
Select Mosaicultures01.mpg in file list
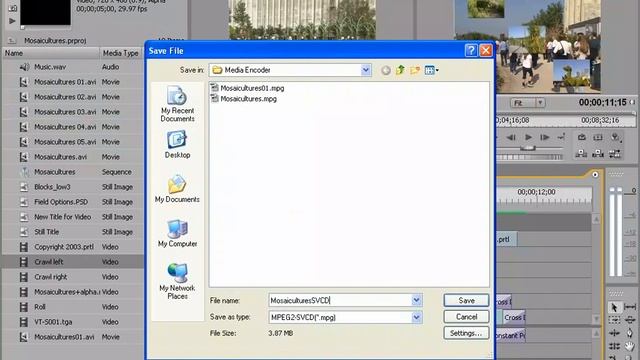247,88
